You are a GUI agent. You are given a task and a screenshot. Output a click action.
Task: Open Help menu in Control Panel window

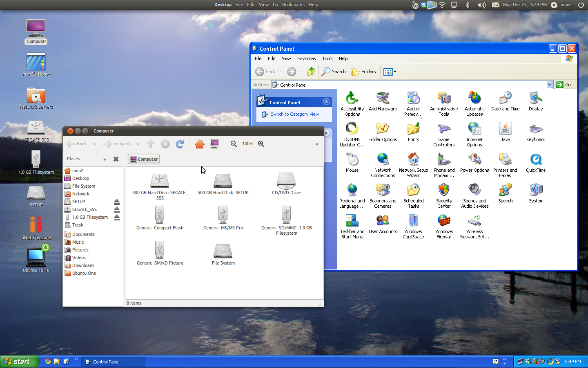pyautogui.click(x=343, y=58)
